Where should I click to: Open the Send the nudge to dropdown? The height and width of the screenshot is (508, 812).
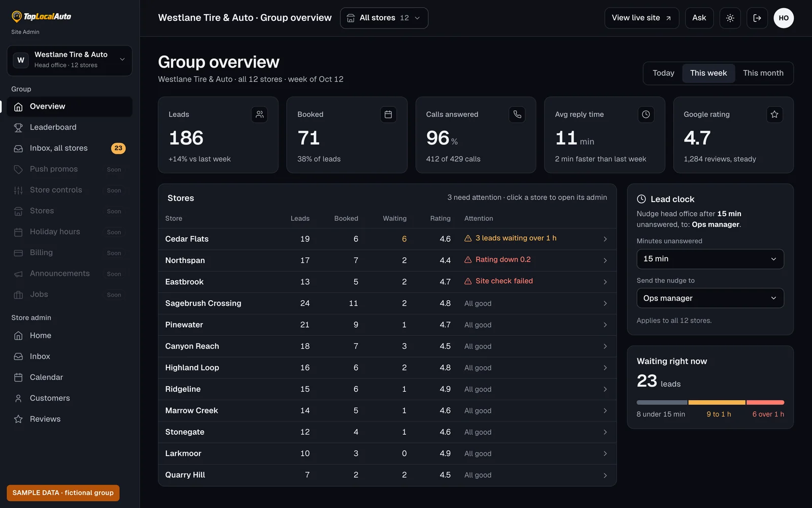coord(710,298)
